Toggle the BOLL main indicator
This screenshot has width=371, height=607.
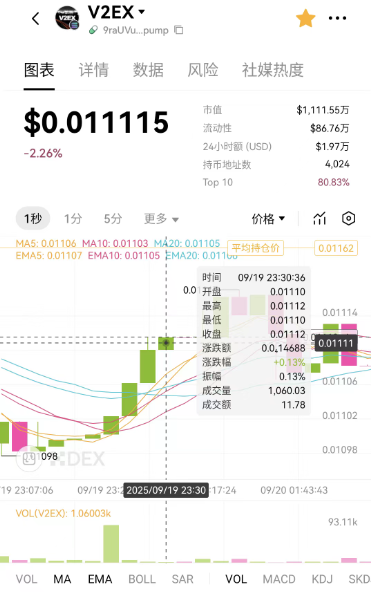tap(142, 579)
